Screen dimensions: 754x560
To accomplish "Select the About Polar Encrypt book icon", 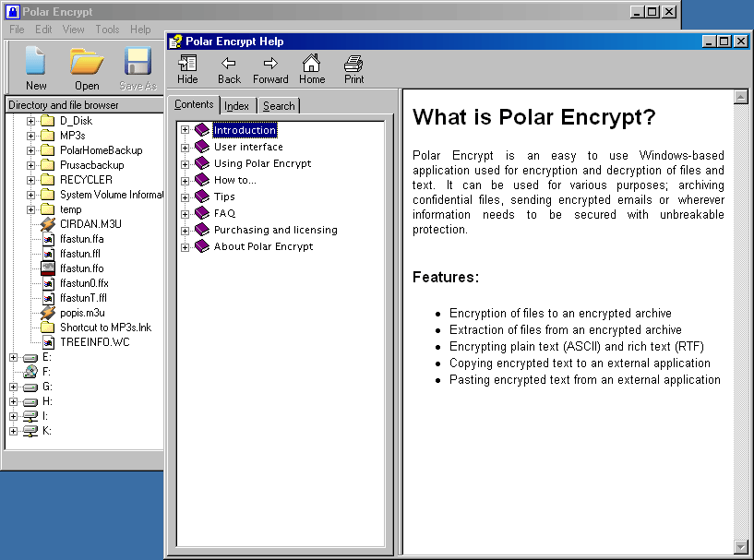I will click(x=202, y=246).
